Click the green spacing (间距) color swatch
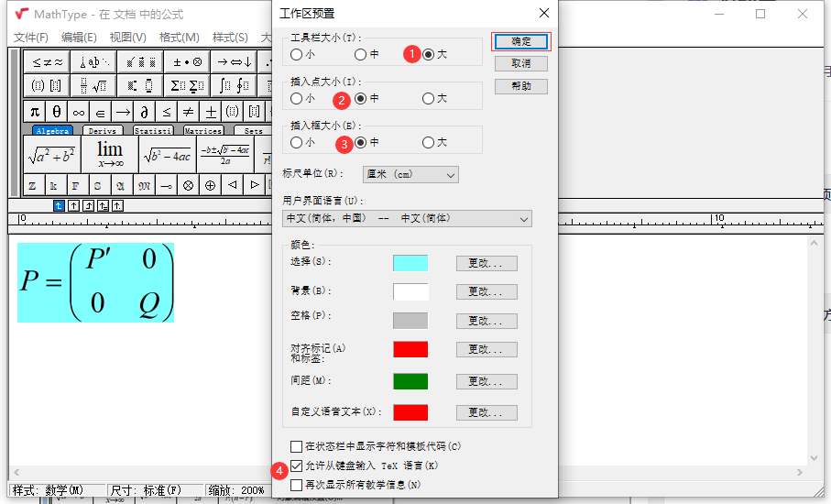 (410, 381)
